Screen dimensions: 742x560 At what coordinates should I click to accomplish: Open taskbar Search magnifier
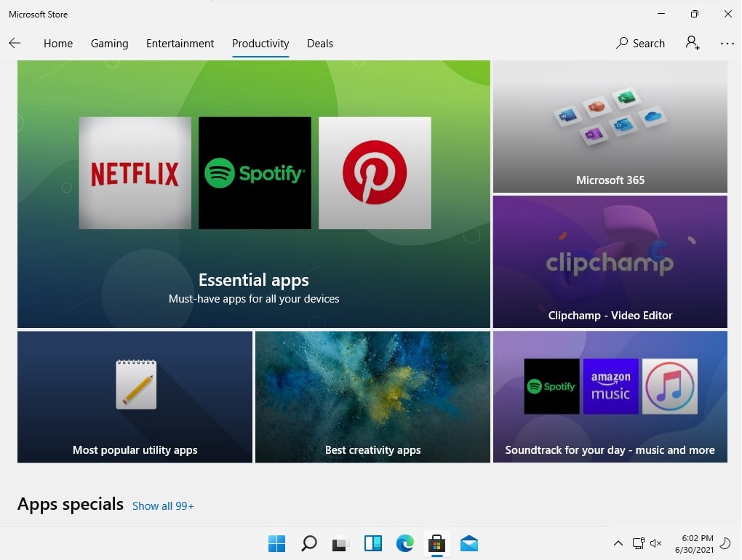[x=309, y=543]
